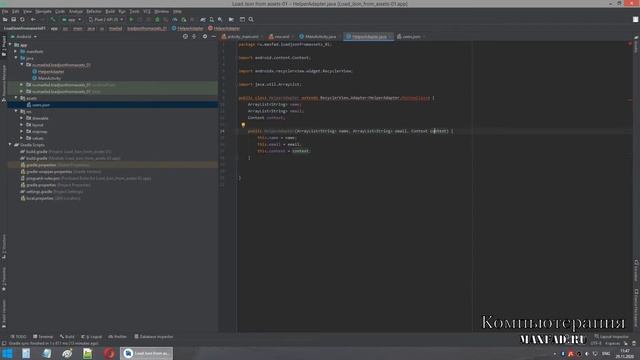The width and height of the screenshot is (640, 360).
Task: Collapse the app module tree node
Action: tap(10, 45)
